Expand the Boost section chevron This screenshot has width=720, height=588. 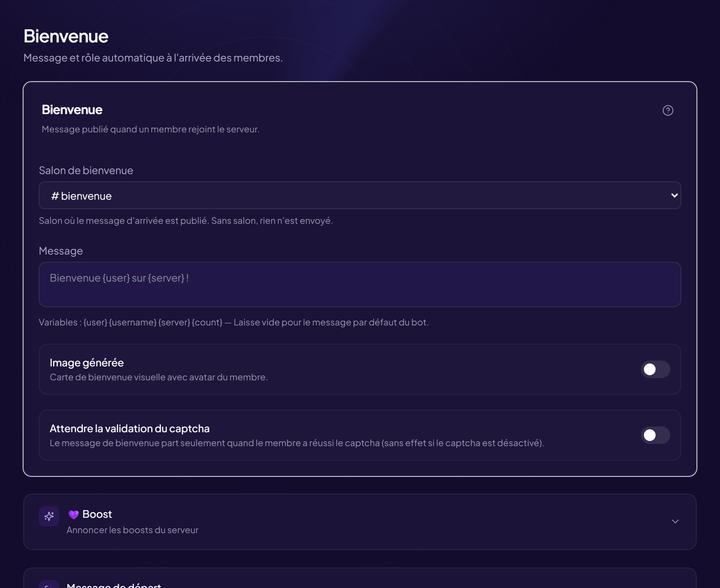click(675, 521)
